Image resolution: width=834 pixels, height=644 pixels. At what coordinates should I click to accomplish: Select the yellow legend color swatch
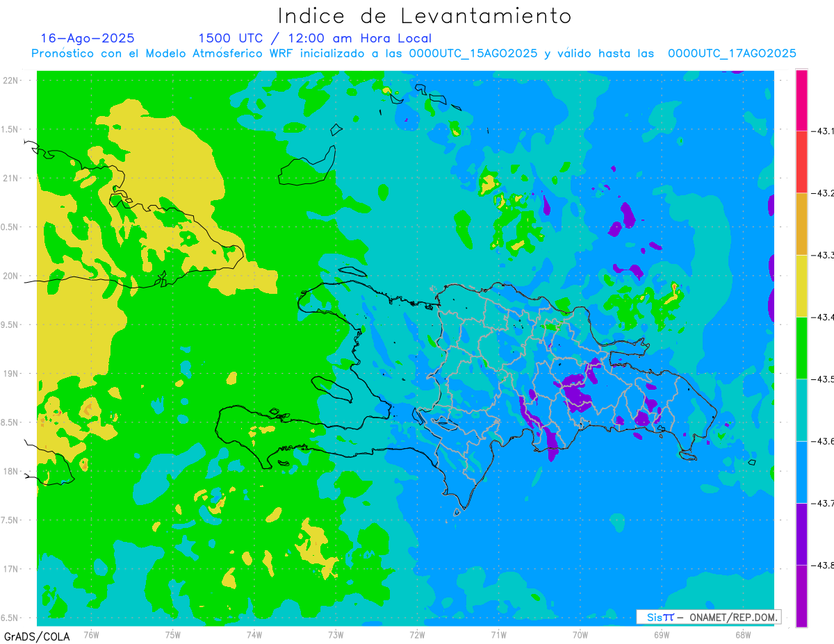(x=801, y=286)
